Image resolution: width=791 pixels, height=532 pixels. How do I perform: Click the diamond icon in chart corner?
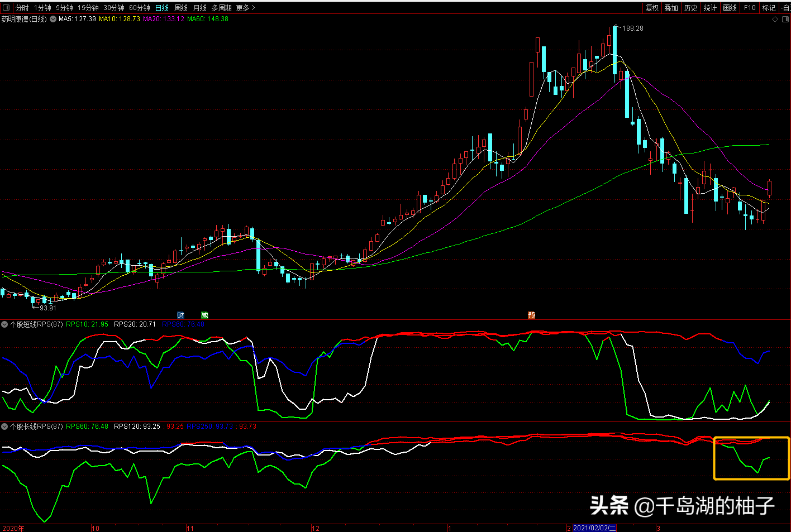[x=775, y=19]
